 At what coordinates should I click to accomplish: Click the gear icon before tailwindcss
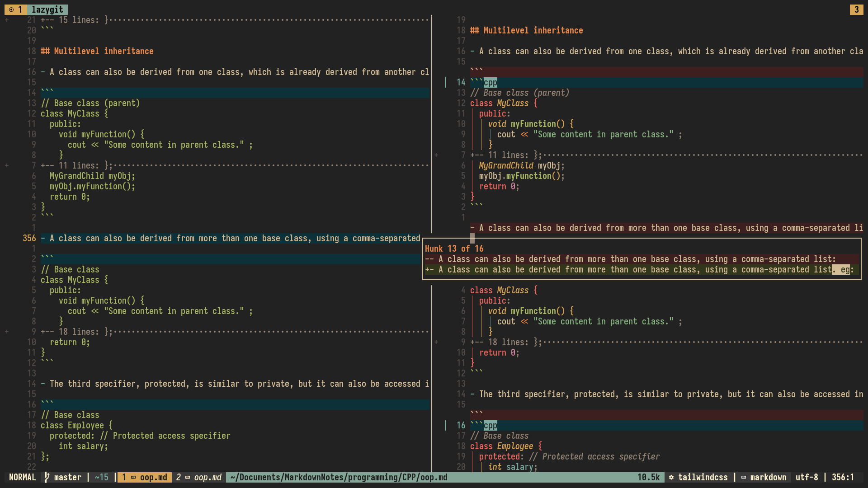coord(671,477)
